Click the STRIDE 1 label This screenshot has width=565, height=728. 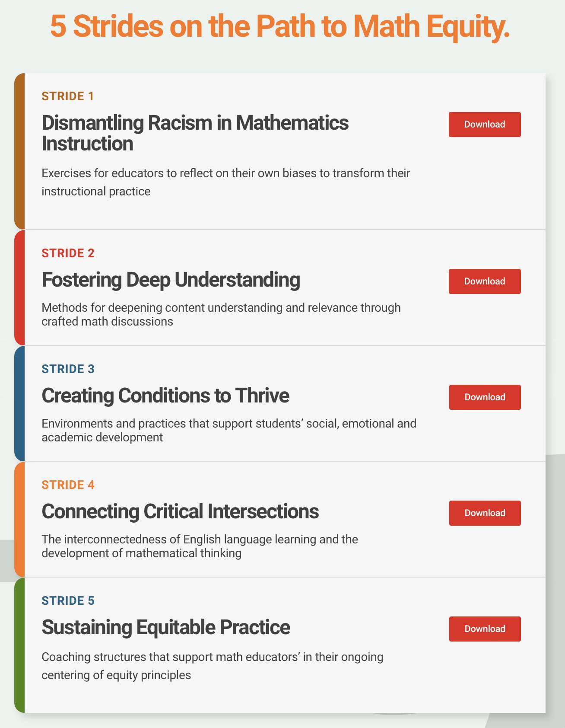click(67, 96)
